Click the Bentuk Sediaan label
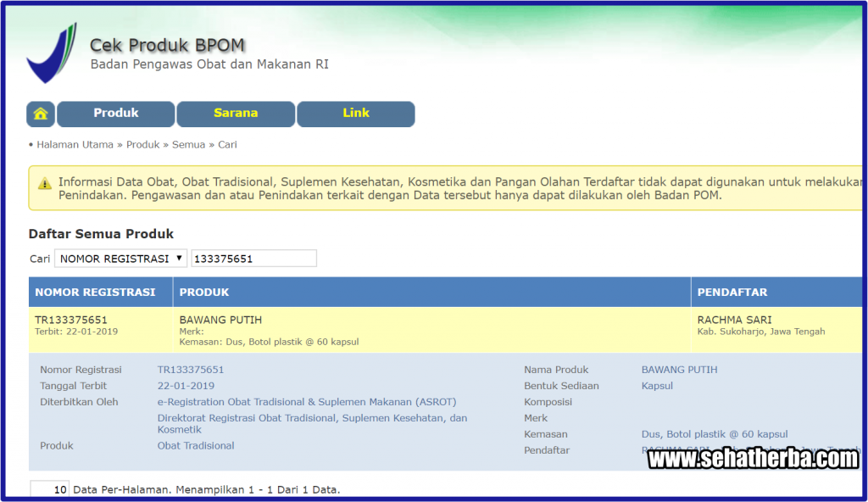Viewport: 868px width, 502px height. coord(561,386)
